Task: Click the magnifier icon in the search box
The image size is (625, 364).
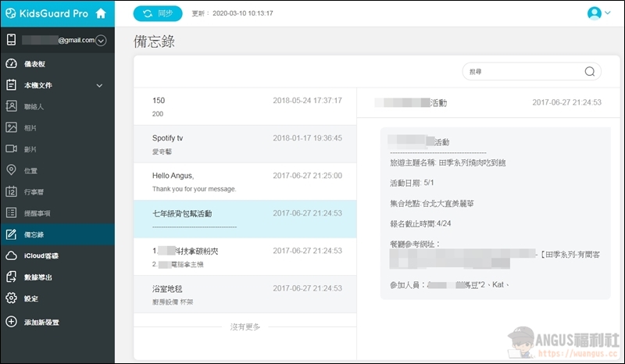Action: 590,71
